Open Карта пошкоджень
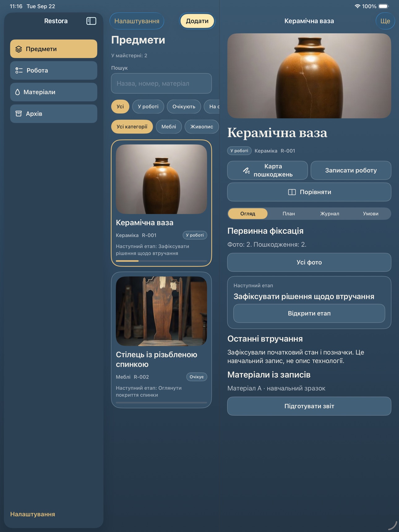This screenshot has height=532, width=399. (268, 170)
